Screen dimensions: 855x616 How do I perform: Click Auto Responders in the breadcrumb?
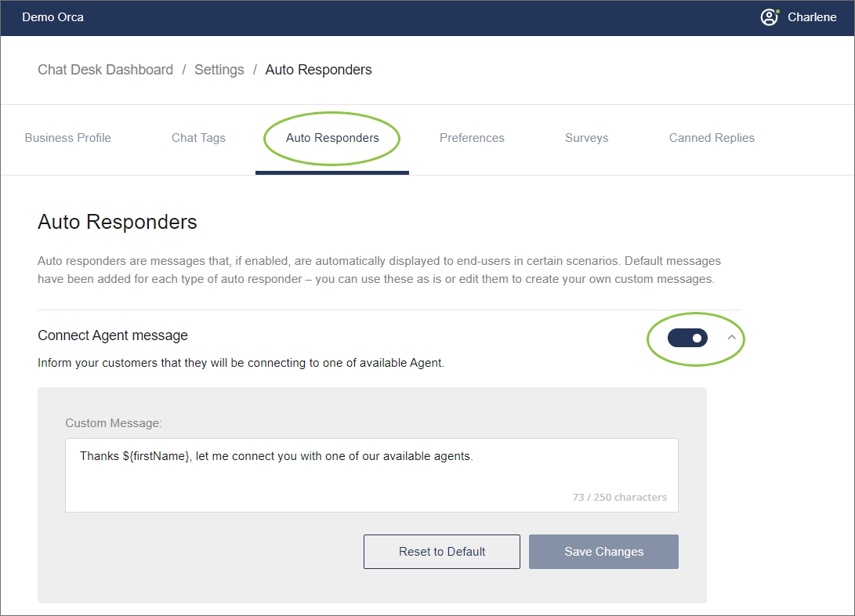coord(318,70)
